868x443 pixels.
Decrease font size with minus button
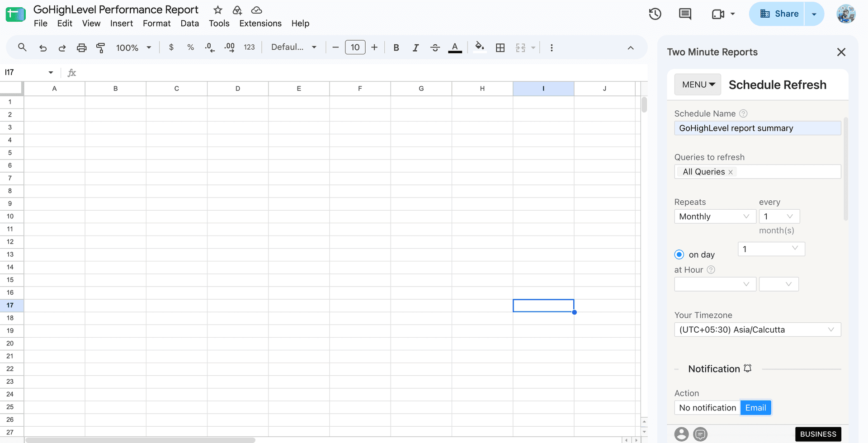pos(335,47)
